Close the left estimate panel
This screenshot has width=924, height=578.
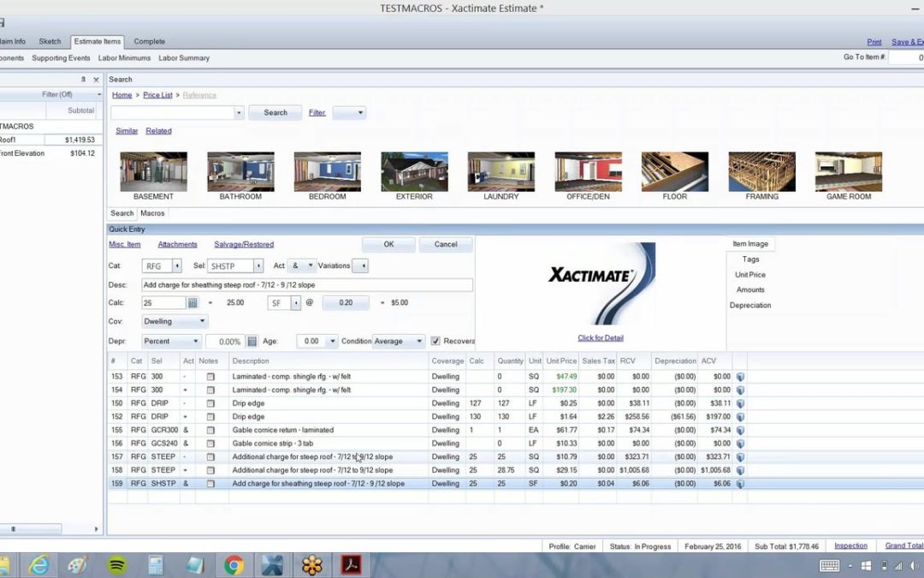click(x=96, y=80)
